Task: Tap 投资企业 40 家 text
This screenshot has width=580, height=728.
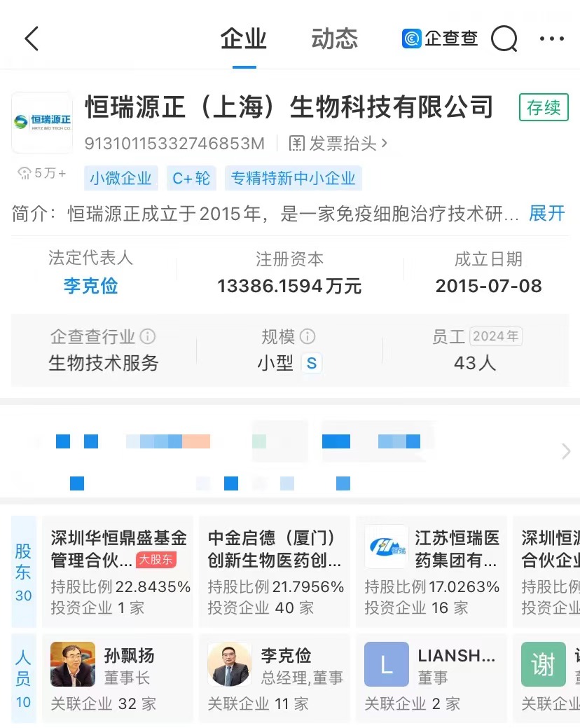Action: (x=261, y=607)
